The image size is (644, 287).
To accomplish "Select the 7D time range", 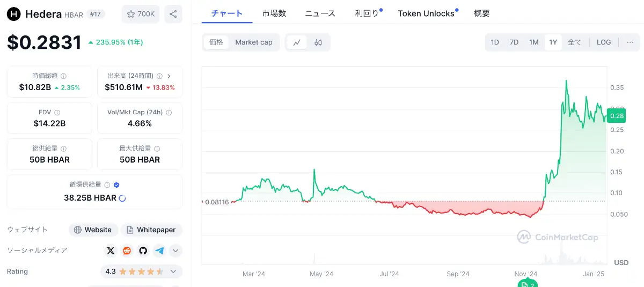I will tap(514, 42).
